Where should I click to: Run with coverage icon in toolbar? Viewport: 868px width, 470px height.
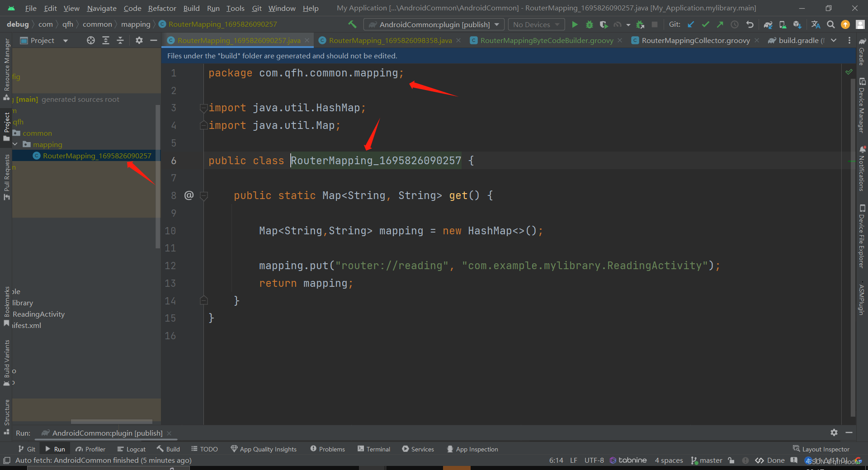click(x=604, y=24)
